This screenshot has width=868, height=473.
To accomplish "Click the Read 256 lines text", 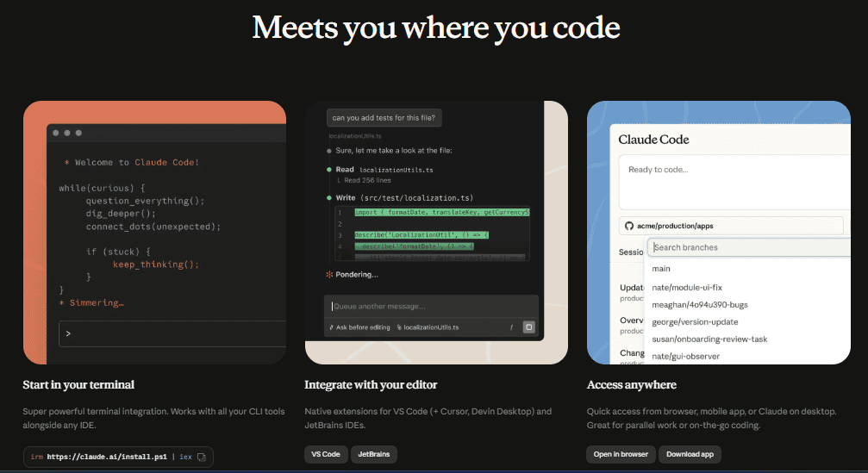I will click(x=367, y=180).
